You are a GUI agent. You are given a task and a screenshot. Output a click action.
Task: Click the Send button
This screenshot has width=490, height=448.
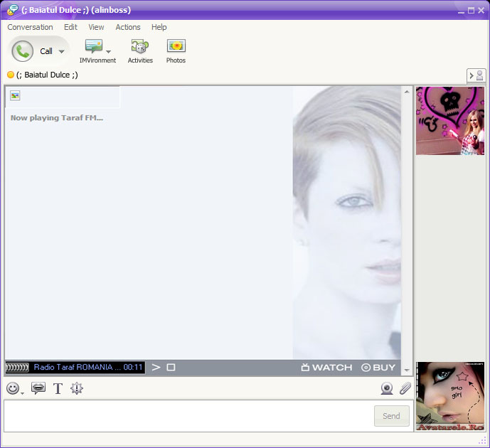pos(392,416)
